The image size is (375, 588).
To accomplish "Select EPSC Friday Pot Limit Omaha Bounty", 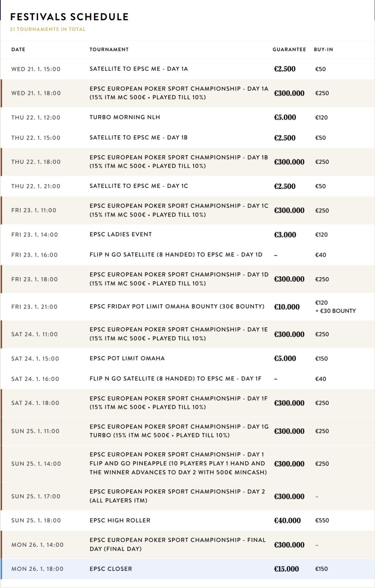I will (x=177, y=306).
